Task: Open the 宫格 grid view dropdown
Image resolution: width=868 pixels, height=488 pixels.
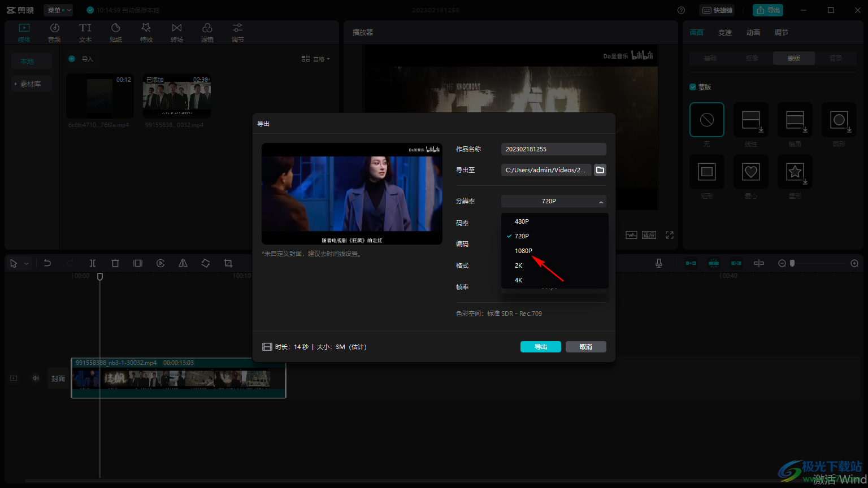Action: pos(316,59)
